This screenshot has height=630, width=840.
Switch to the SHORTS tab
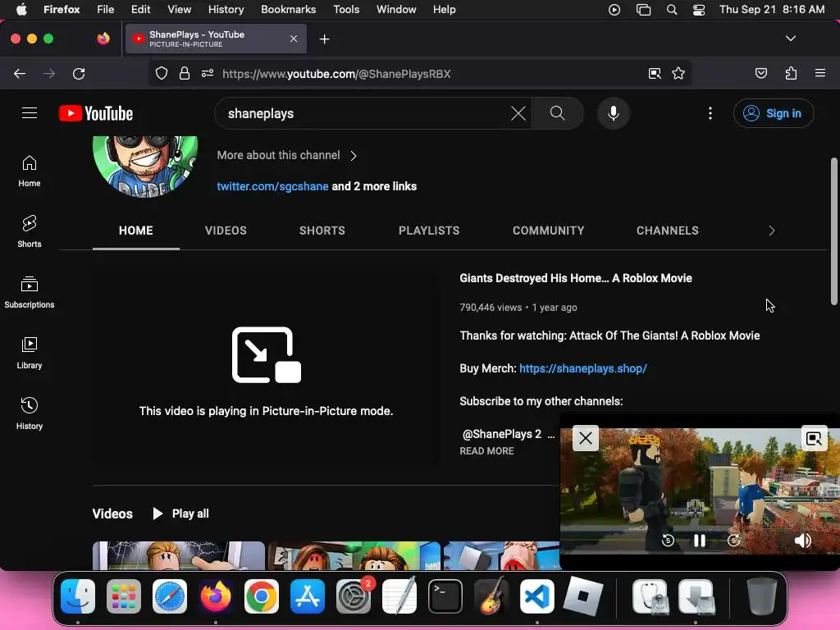coord(322,231)
